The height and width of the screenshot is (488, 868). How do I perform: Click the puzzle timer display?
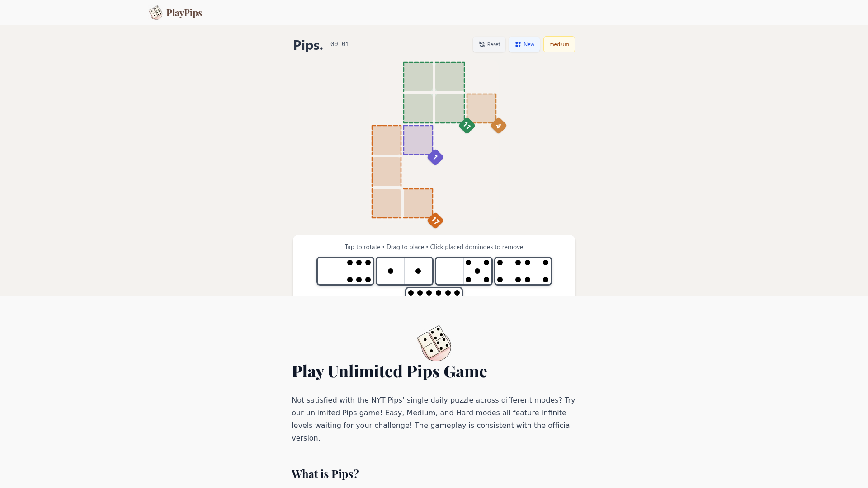click(x=340, y=44)
